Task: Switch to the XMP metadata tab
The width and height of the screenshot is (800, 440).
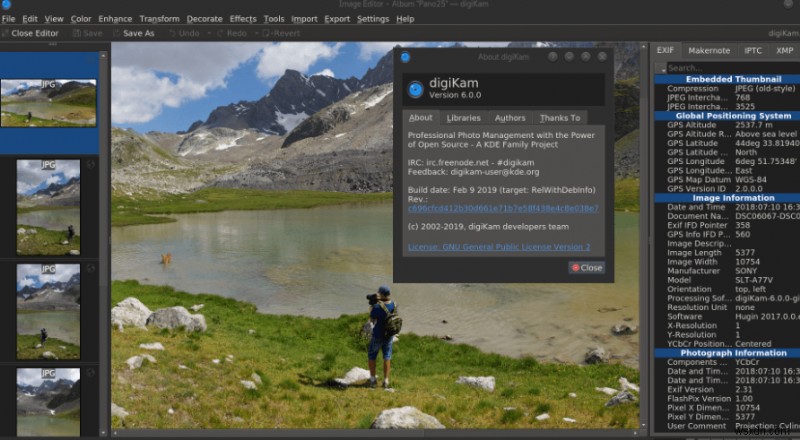Action: click(x=784, y=51)
